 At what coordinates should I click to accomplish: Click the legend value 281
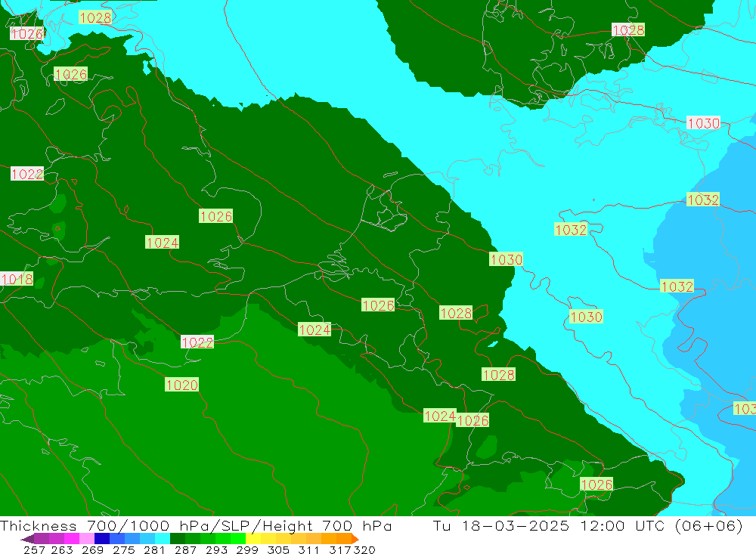pos(154,549)
